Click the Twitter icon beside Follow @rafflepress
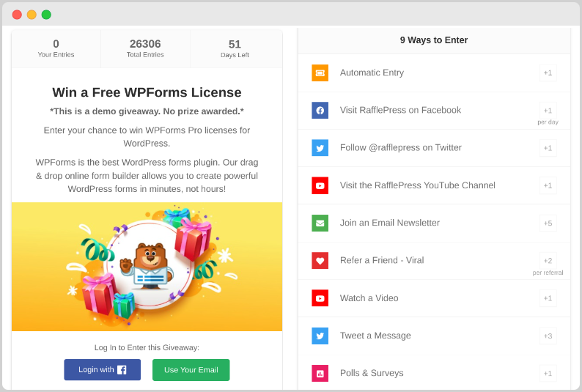The height and width of the screenshot is (392, 582). 320,147
